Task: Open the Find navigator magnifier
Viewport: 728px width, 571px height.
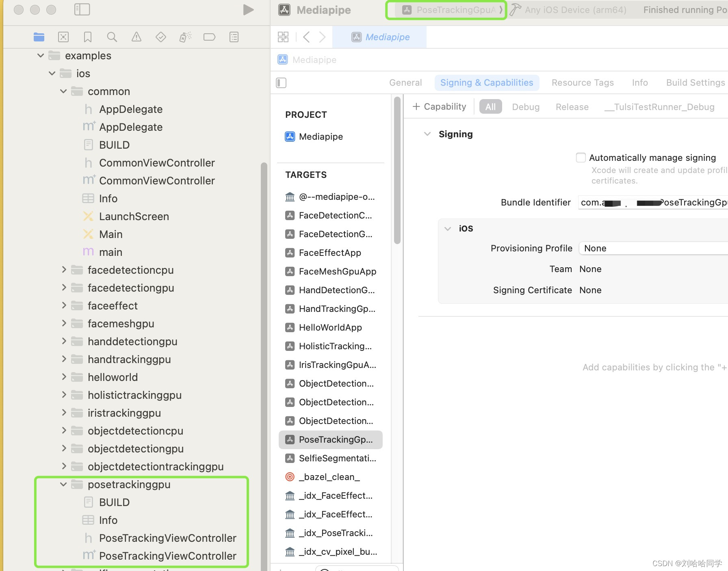Action: pyautogui.click(x=112, y=37)
